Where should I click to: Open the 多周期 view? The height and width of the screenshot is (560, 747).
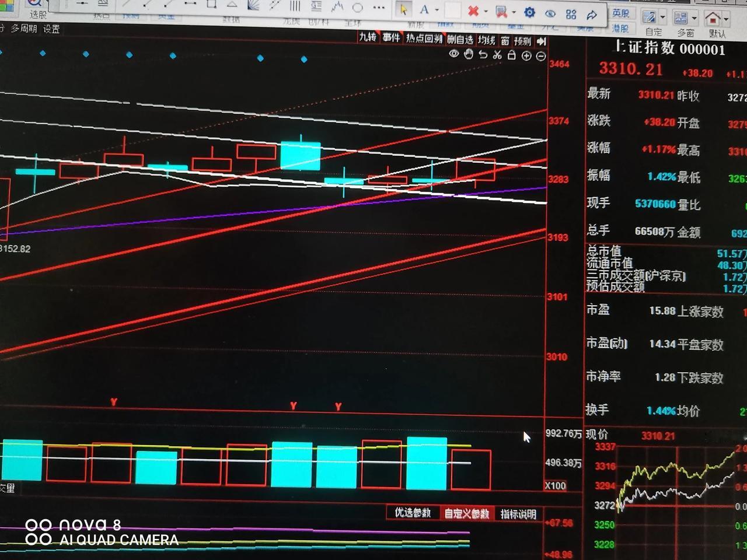click(23, 29)
